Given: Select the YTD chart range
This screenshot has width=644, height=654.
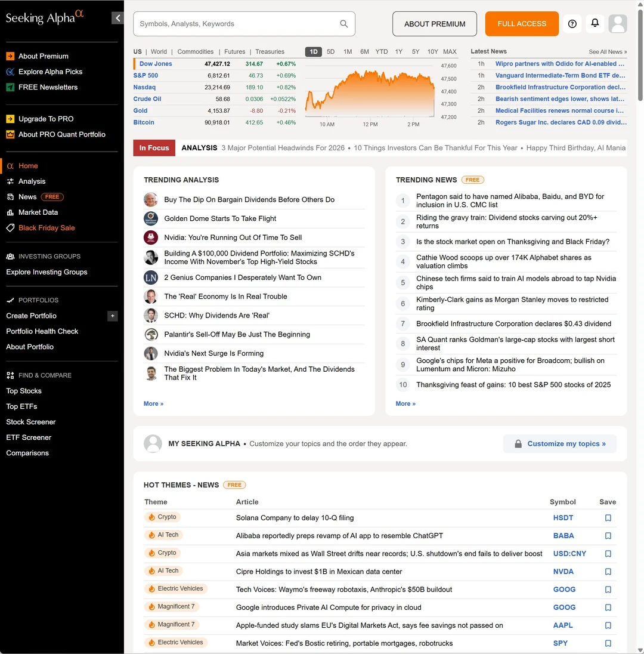Looking at the screenshot, I should click(x=382, y=52).
